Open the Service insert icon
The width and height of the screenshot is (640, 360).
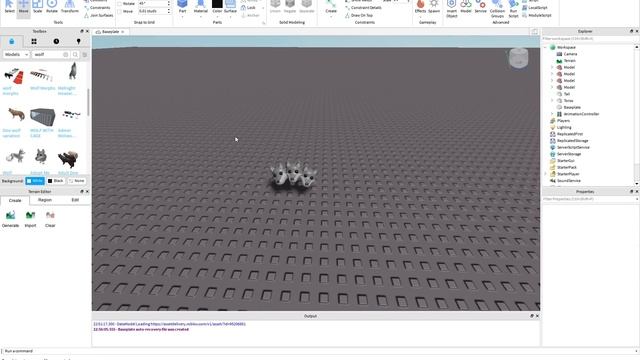(x=480, y=7)
